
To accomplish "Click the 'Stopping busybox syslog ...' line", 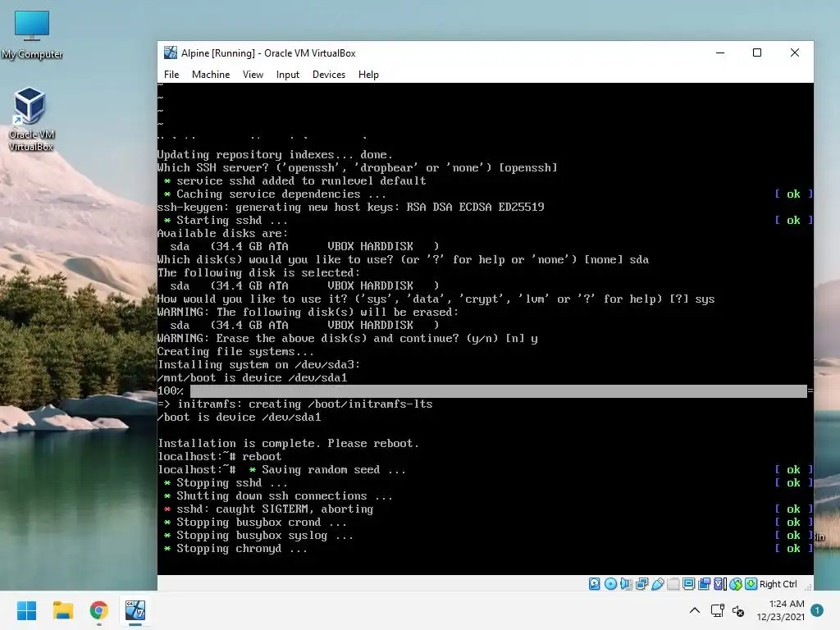I will tap(258, 535).
